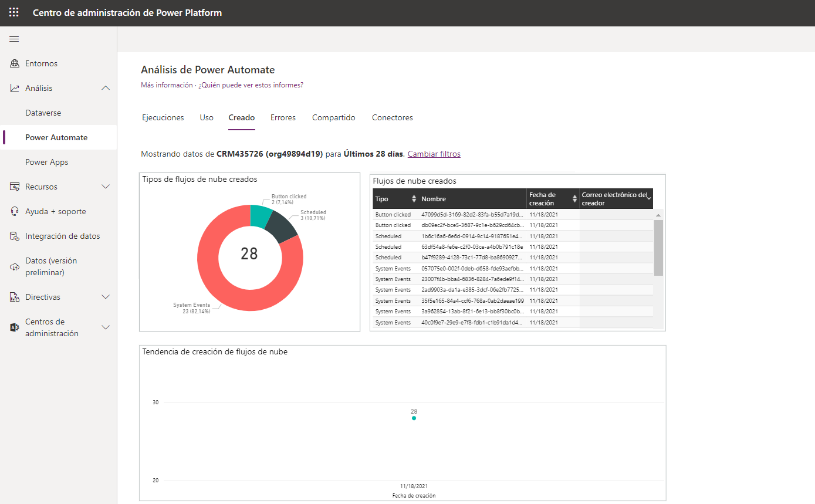Select row db09ec2f-bce5-3687-9c1e
The height and width of the screenshot is (504, 815).
coord(513,225)
